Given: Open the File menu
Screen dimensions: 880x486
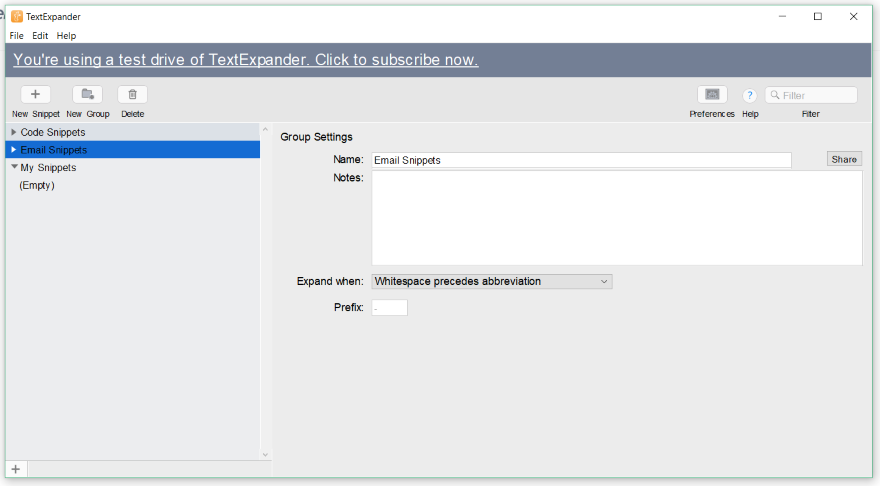Looking at the screenshot, I should (x=17, y=36).
